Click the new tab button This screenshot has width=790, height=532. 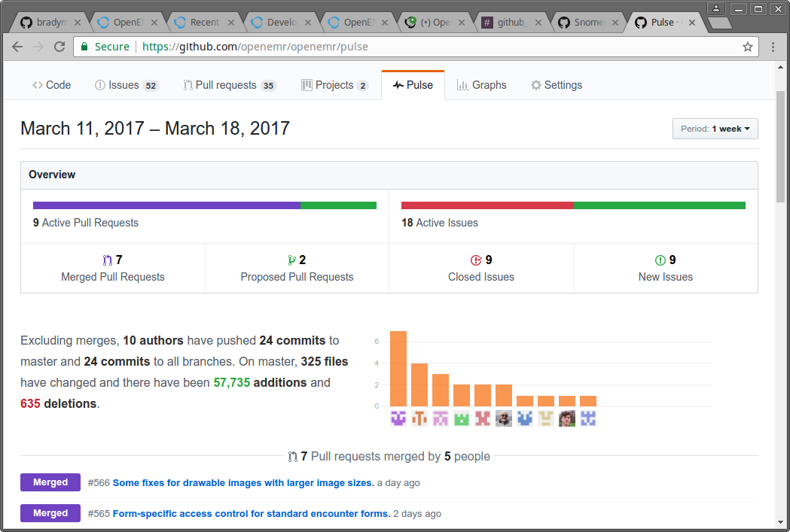click(x=719, y=23)
